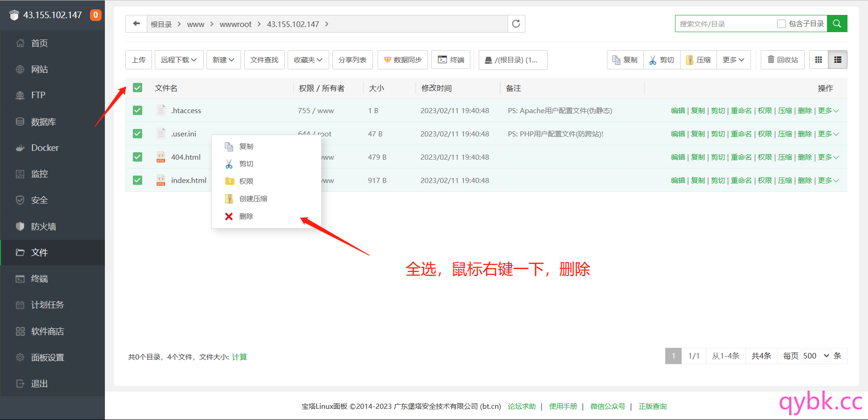Image resolution: width=868 pixels, height=420 pixels.
Task: Click the back arrow in path bar
Action: pos(136,24)
